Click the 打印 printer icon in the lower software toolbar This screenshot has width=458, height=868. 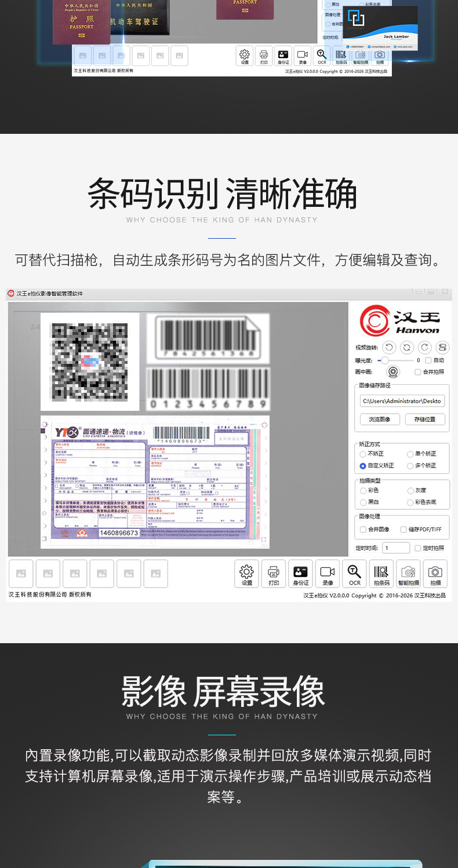pos(274,573)
